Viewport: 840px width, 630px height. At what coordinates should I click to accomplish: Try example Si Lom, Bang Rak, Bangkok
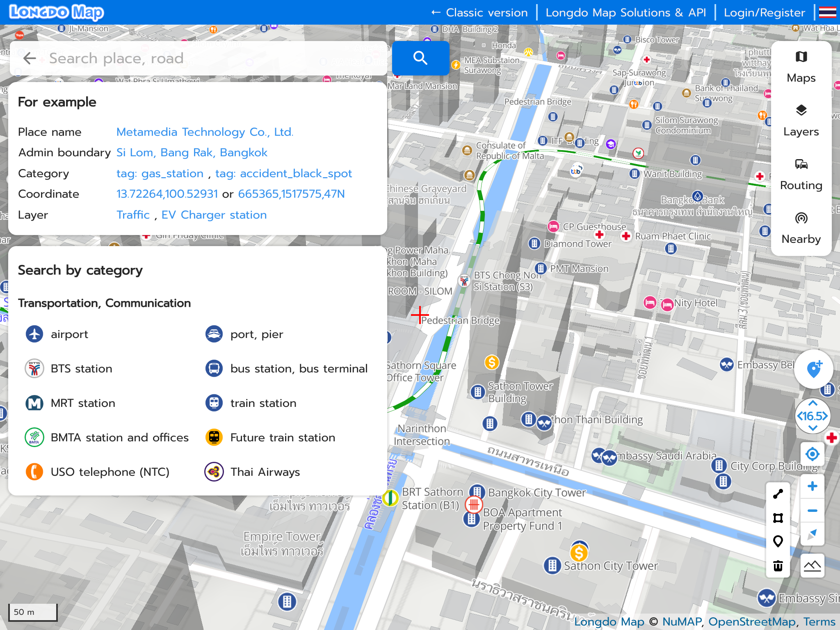coord(192,153)
